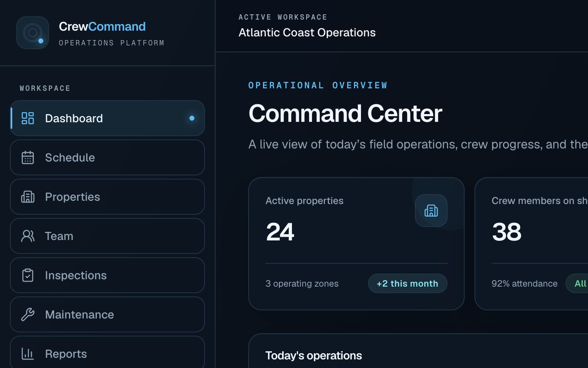The height and width of the screenshot is (368, 588).
Task: Click the Active properties value 24
Action: (280, 232)
